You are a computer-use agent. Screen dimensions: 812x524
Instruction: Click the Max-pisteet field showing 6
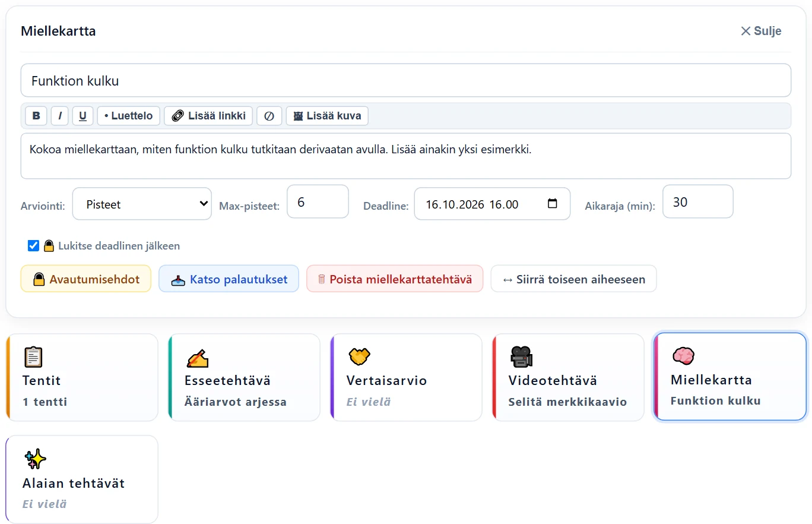(x=318, y=202)
